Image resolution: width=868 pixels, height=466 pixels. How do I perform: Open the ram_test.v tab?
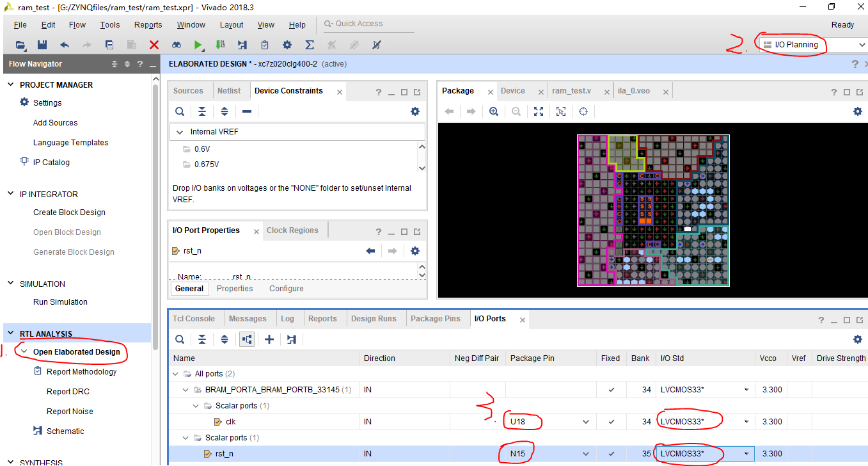(x=572, y=91)
